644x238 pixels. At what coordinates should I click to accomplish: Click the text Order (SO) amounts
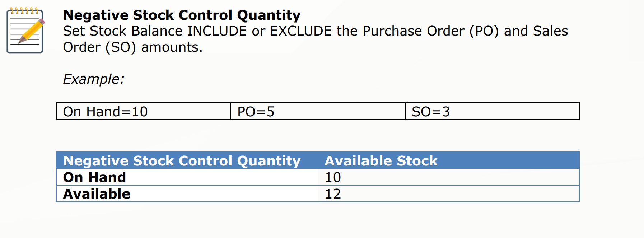(133, 47)
